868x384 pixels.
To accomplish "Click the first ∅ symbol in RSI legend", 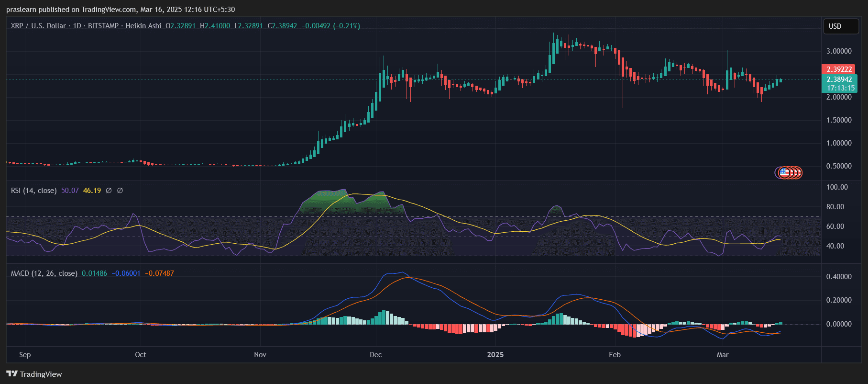I will click(x=109, y=191).
